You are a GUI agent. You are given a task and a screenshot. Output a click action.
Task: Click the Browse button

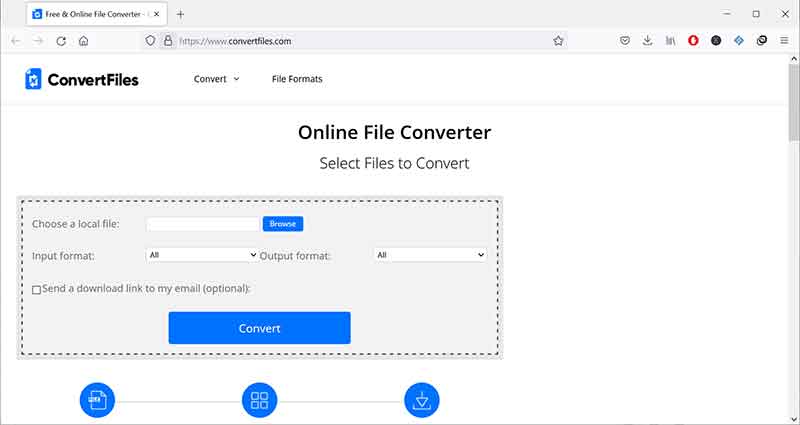click(283, 224)
